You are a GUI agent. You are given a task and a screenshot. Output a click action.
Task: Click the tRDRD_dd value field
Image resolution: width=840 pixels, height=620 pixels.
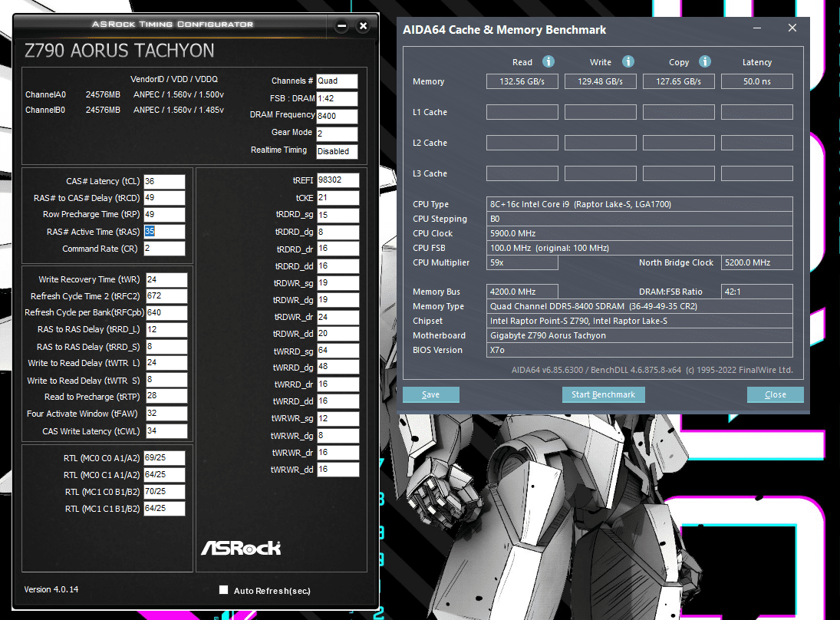pos(338,266)
